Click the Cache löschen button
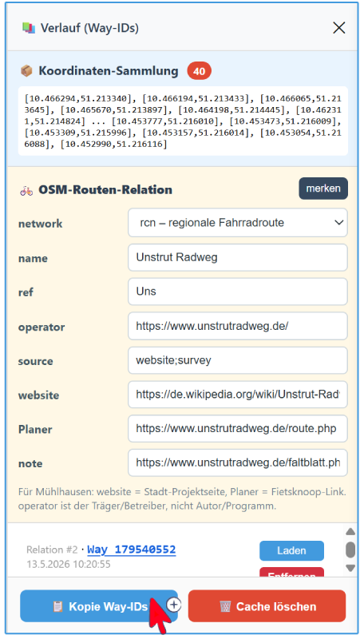The height and width of the screenshot is (639, 364). pyautogui.click(x=267, y=606)
